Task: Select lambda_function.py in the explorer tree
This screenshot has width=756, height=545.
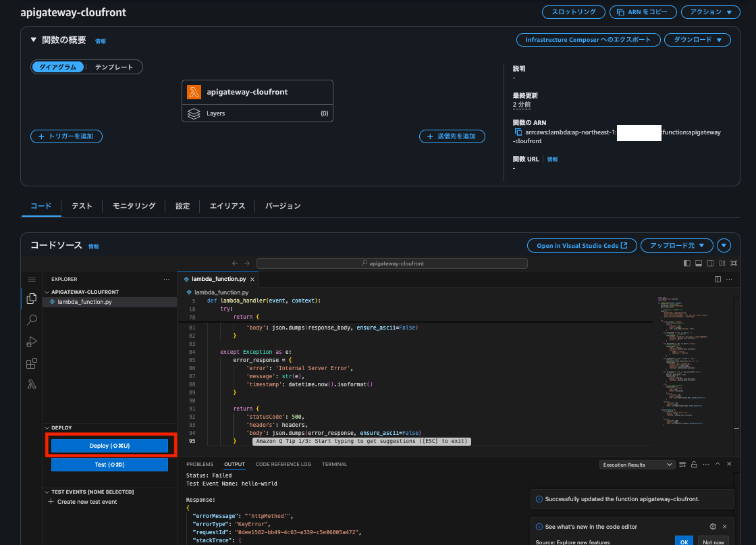Action: [x=110, y=302]
